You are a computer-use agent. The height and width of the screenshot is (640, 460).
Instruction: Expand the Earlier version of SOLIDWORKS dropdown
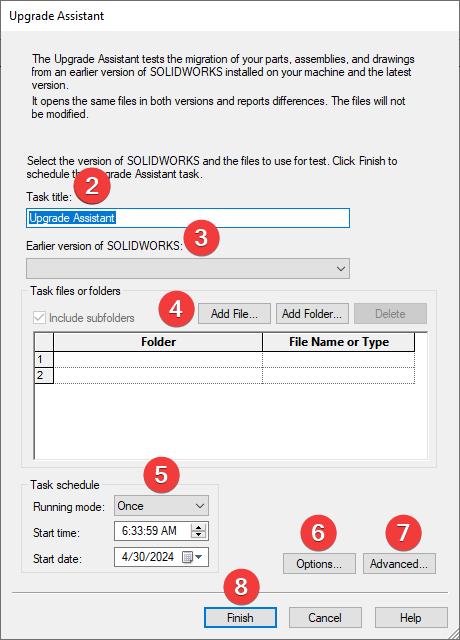coord(188,269)
